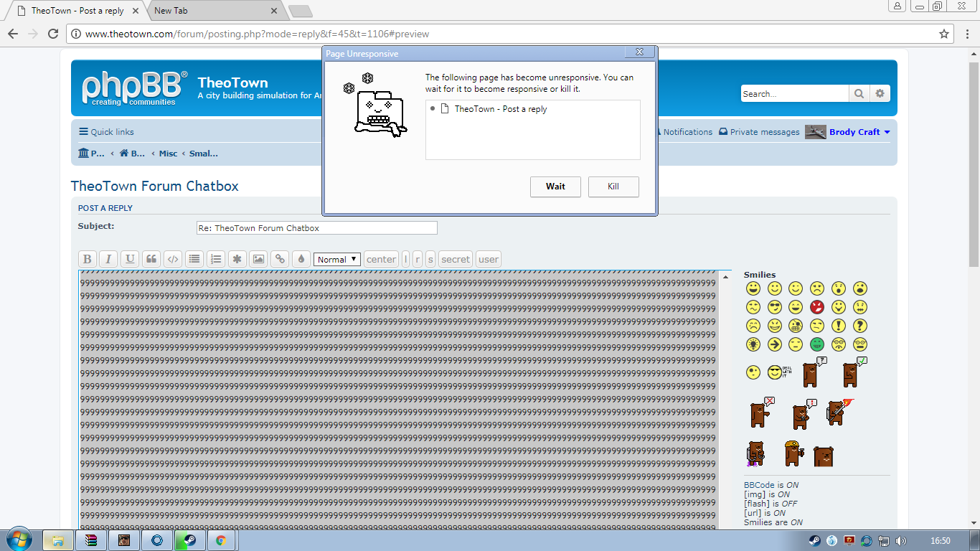Insert numbered ordered list icon
980x551 pixels.
(x=216, y=259)
